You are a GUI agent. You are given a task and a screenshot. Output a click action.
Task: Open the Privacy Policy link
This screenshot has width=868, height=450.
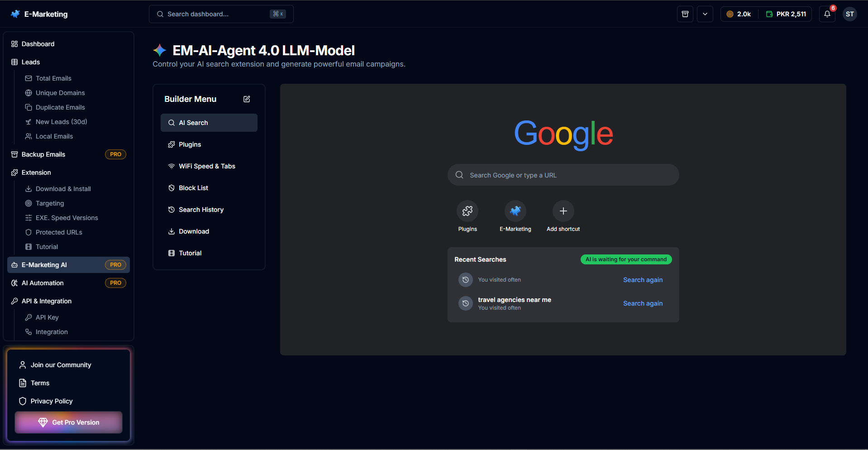point(51,401)
